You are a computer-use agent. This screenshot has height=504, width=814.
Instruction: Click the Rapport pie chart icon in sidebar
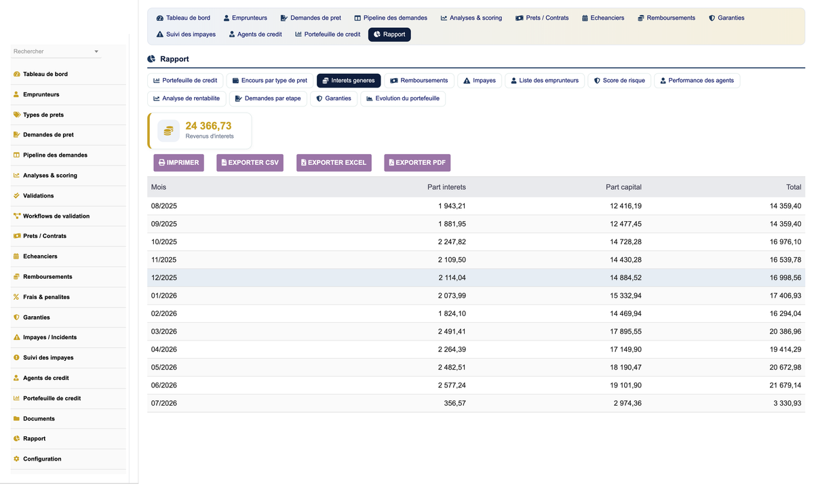click(16, 439)
